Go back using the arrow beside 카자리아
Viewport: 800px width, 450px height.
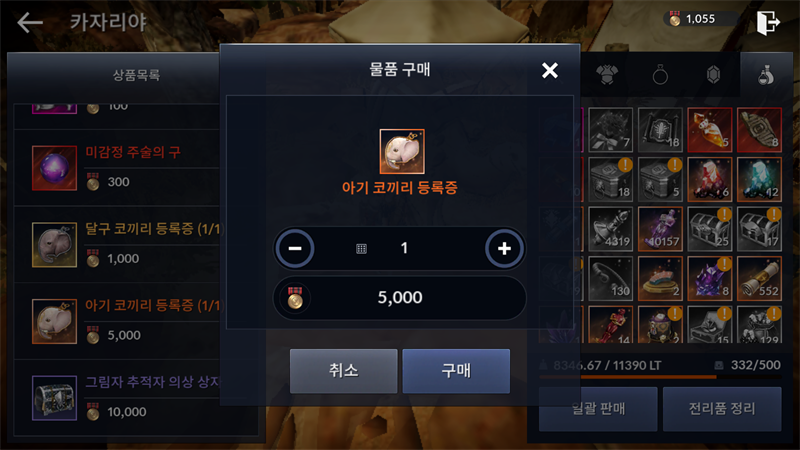pyautogui.click(x=30, y=22)
